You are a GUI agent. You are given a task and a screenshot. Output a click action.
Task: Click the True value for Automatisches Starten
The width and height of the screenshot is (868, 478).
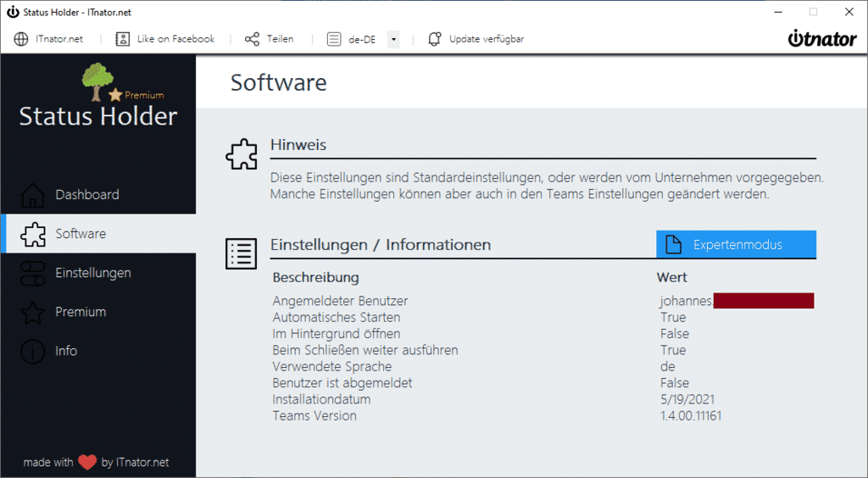coord(673,318)
